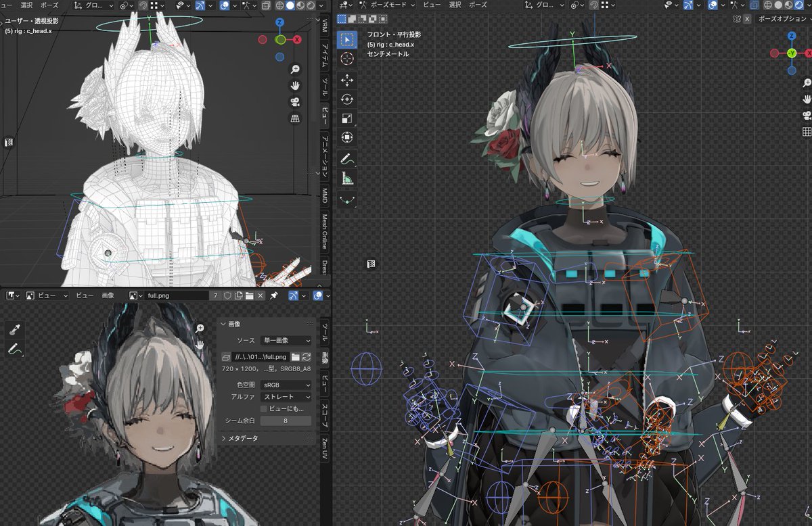Open transform orientation dropdown in left viewport
This screenshot has height=526, width=812.
pyautogui.click(x=95, y=5)
